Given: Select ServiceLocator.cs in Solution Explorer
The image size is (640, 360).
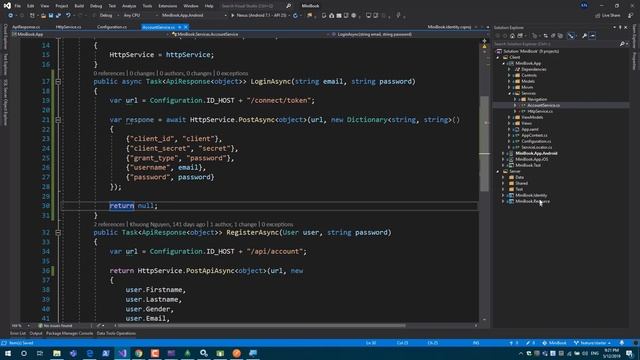Looking at the screenshot, I should click(536, 147).
